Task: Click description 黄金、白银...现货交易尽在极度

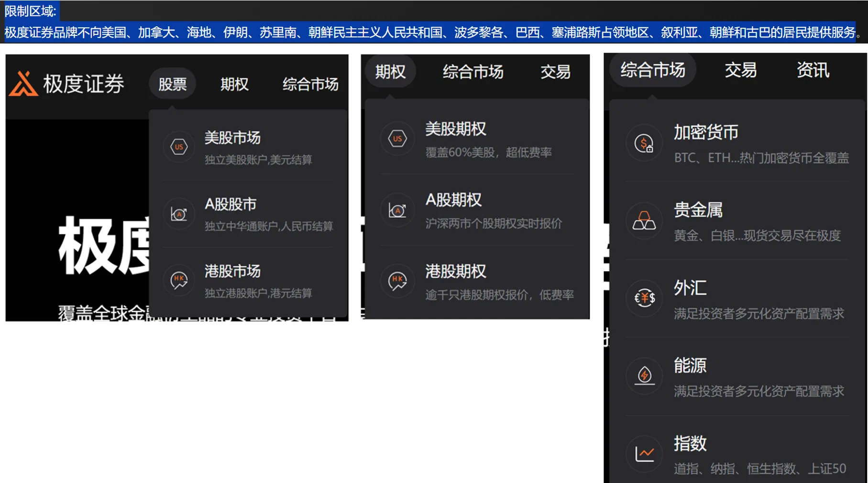Action: pyautogui.click(x=757, y=235)
